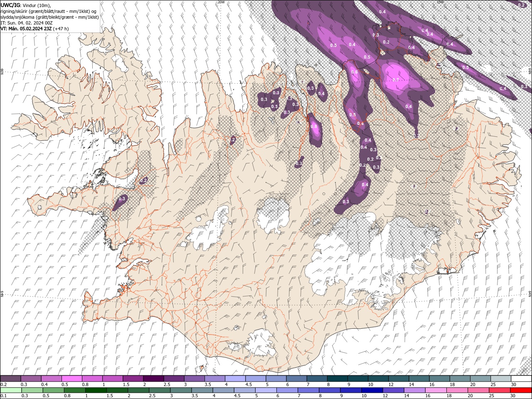Image resolution: width=532 pixels, height=399 pixels.
Task: Click the '0.1' label under the lower legend row
Action: click(x=3, y=396)
